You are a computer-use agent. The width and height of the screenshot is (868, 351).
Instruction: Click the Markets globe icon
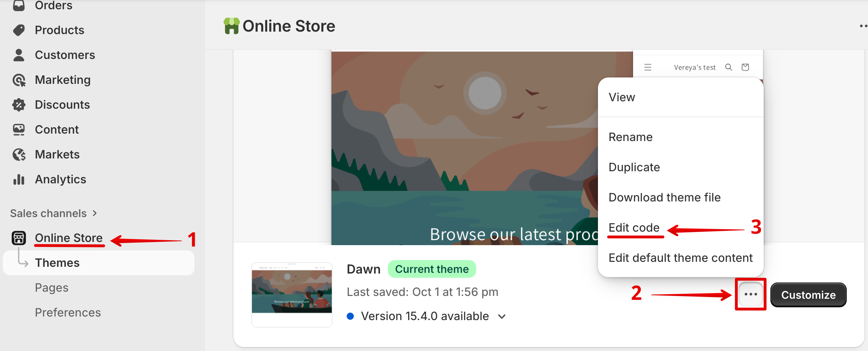(x=19, y=155)
